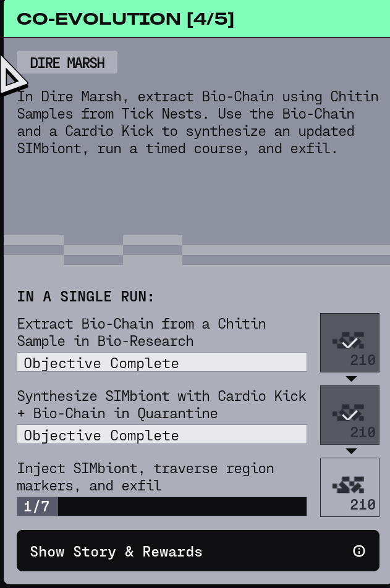Click the CO-EVOLUTION [4/5] header
This screenshot has width=390, height=588.
pos(125,19)
